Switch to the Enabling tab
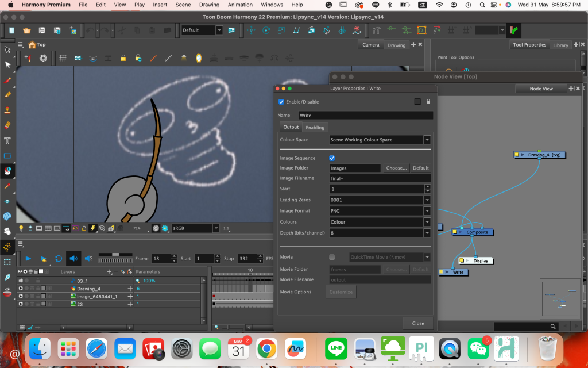This screenshot has width=588, height=368. (315, 127)
